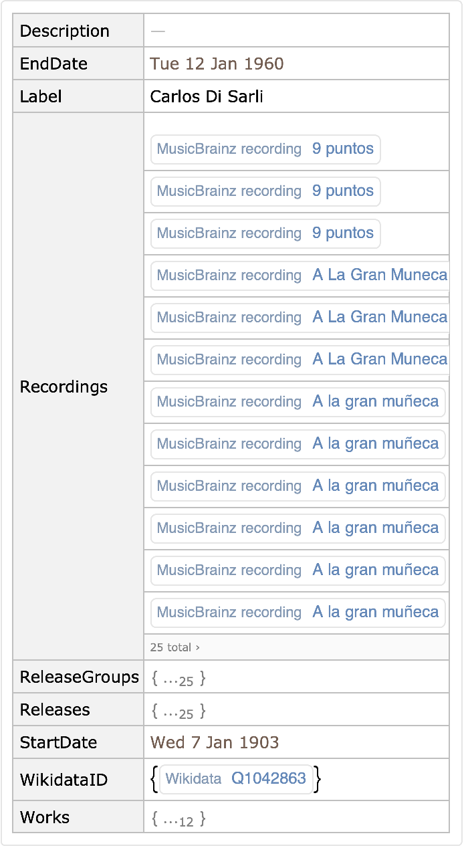Select the second "9 puntos" recording
Screen dimensions: 464x868
click(265, 191)
